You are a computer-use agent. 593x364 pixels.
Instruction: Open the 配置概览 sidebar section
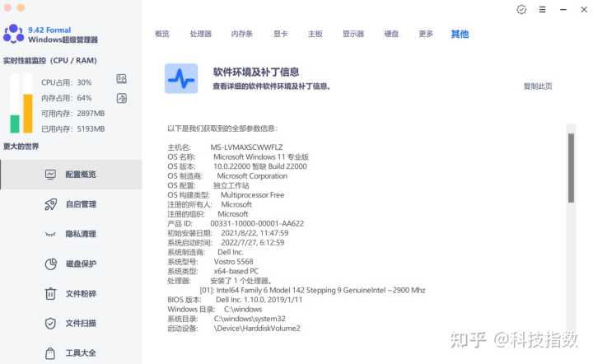pos(71,175)
